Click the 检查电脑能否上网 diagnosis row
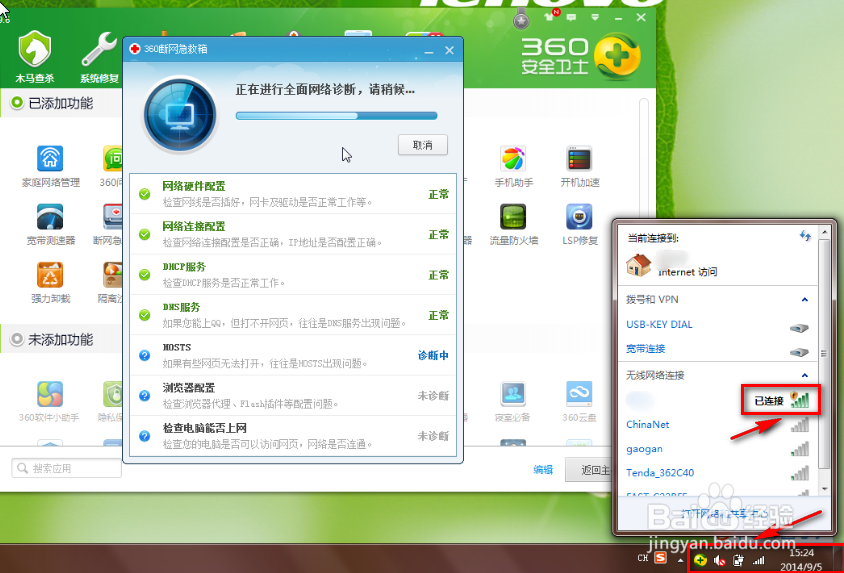 pyautogui.click(x=293, y=436)
